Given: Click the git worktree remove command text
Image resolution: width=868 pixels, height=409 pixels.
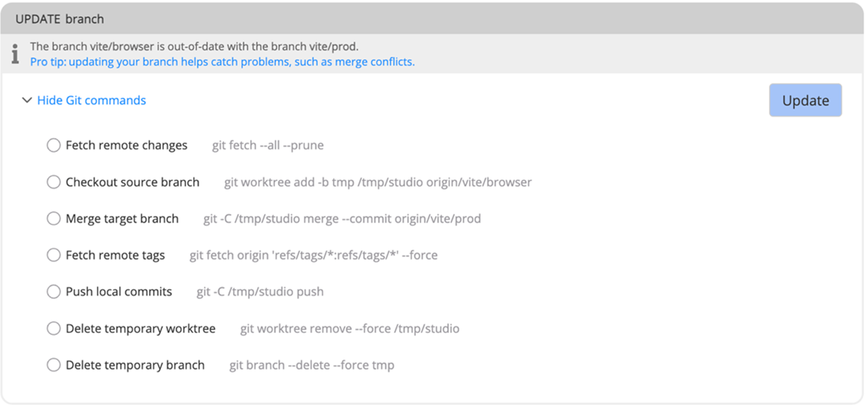Looking at the screenshot, I should tap(349, 329).
